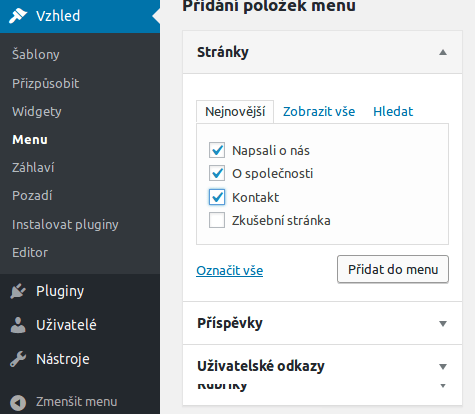The image size is (475, 414).
Task: Expand the Příspěvky section arrow
Action: pyautogui.click(x=443, y=323)
